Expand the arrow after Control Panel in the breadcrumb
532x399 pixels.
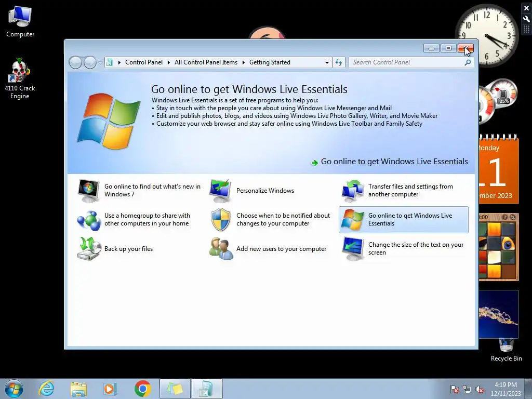[169, 62]
